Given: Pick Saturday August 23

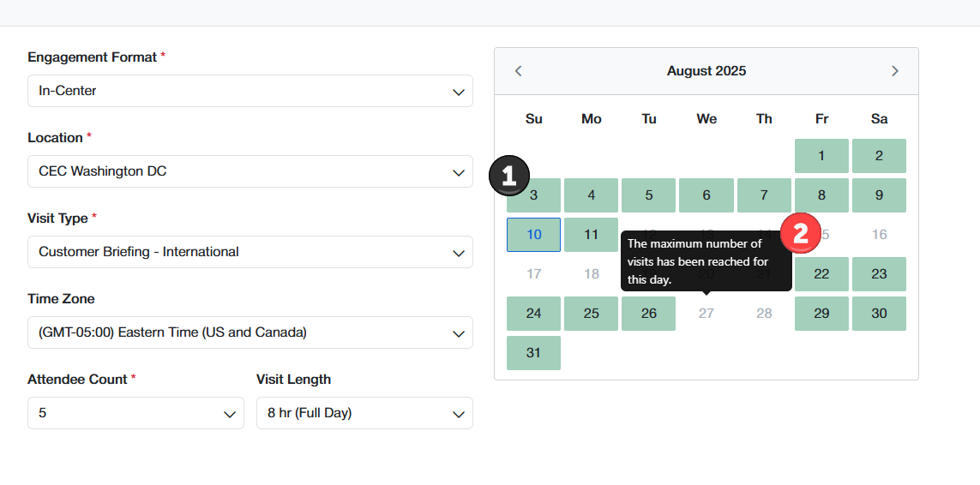Looking at the screenshot, I should (x=879, y=274).
